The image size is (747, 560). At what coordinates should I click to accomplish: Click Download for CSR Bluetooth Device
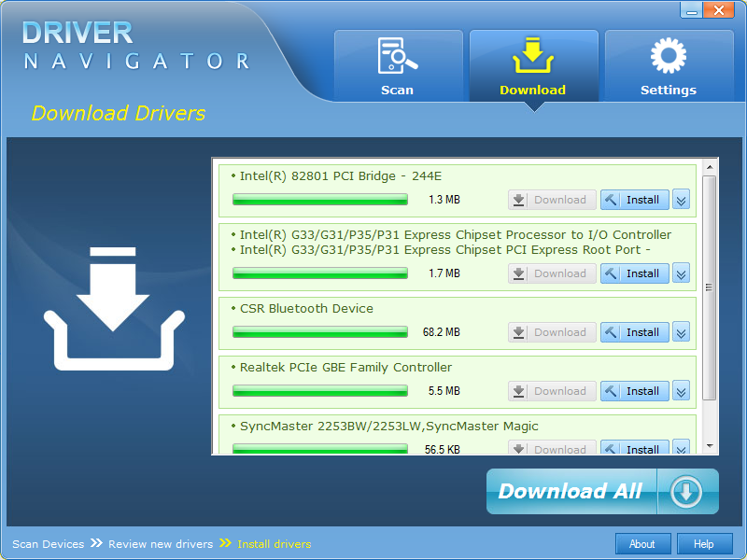tap(552, 332)
